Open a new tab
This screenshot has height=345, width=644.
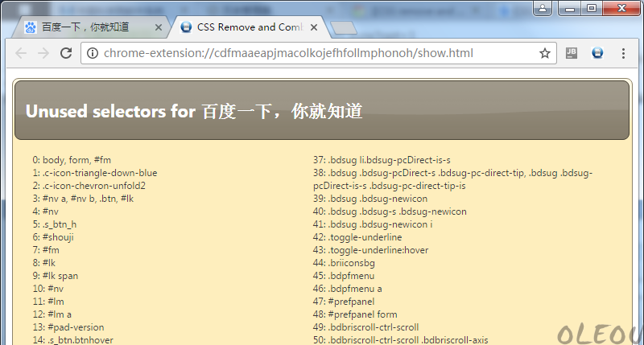pyautogui.click(x=344, y=28)
